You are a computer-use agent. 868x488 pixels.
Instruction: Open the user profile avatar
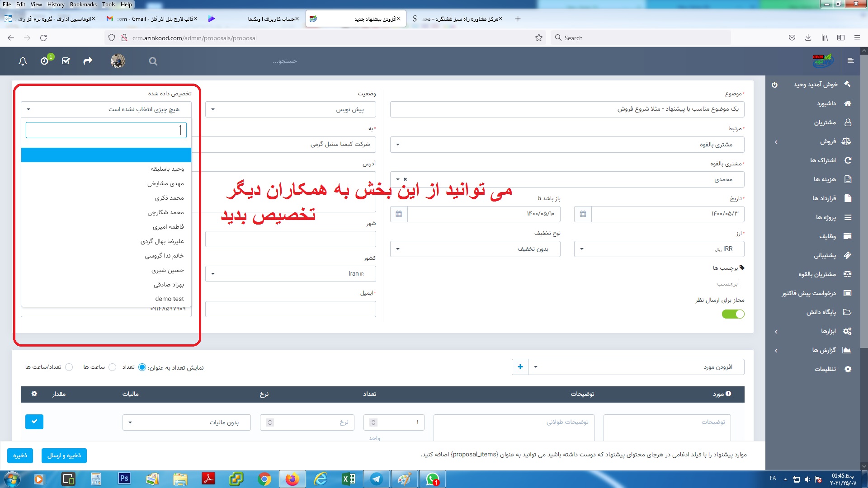(118, 61)
